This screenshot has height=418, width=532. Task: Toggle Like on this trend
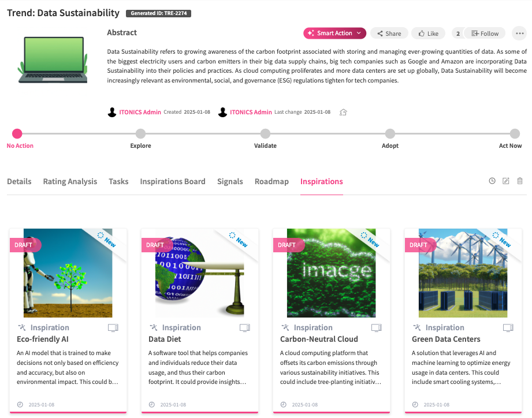(428, 33)
